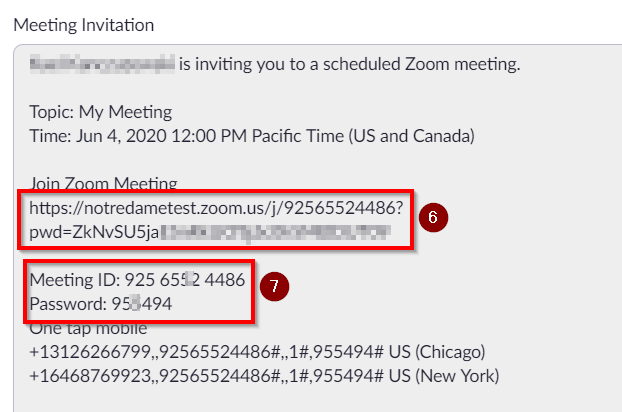This screenshot has height=412, width=622.
Task: Select the Meeting ID label text
Action: [x=75, y=280]
